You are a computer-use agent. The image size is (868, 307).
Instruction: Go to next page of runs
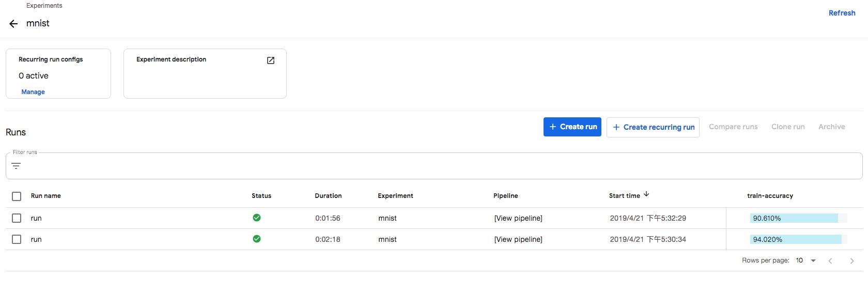pyautogui.click(x=852, y=261)
